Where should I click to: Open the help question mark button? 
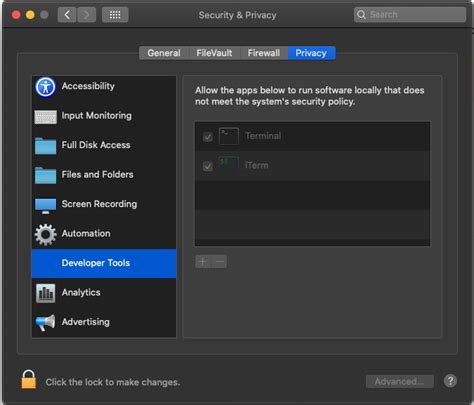click(450, 381)
